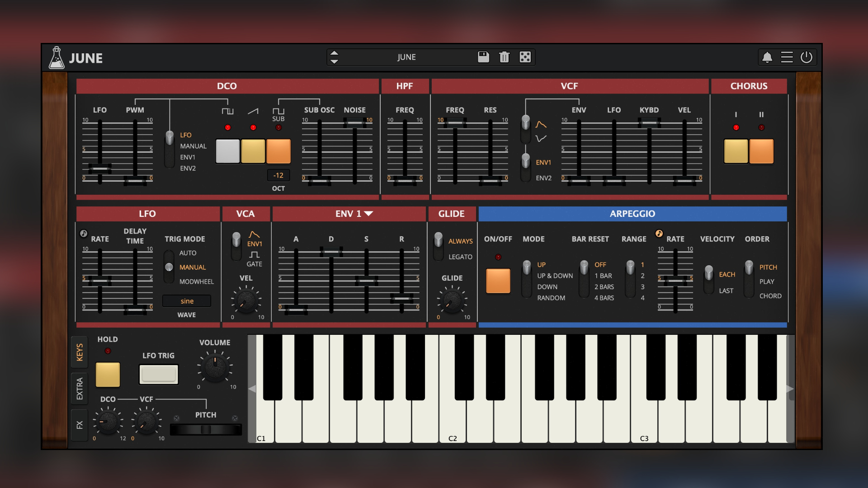Image resolution: width=868 pixels, height=488 pixels.
Task: Toggle the DCO sawtooth wave yellow button
Action: tap(253, 151)
